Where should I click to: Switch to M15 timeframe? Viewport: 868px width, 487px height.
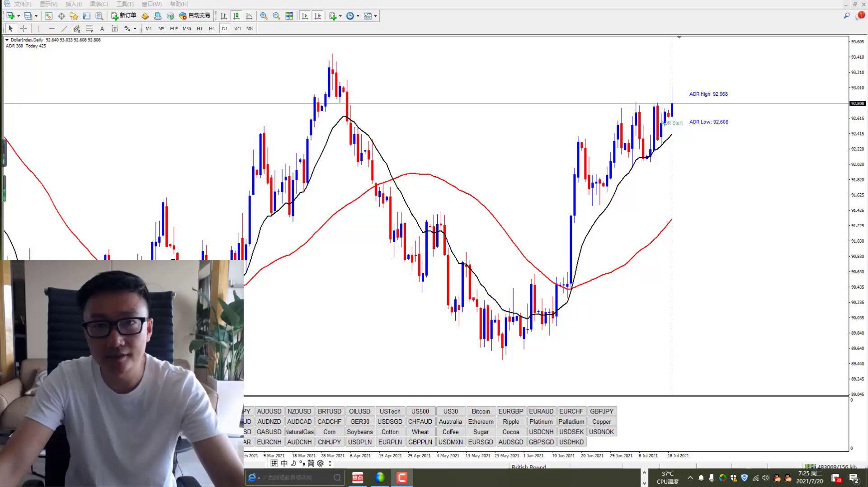174,28
